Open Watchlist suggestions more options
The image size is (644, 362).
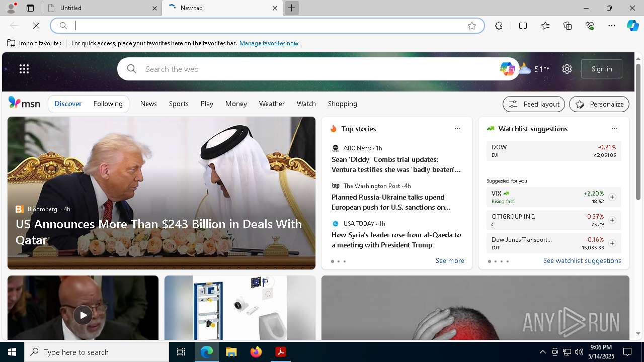614,129
